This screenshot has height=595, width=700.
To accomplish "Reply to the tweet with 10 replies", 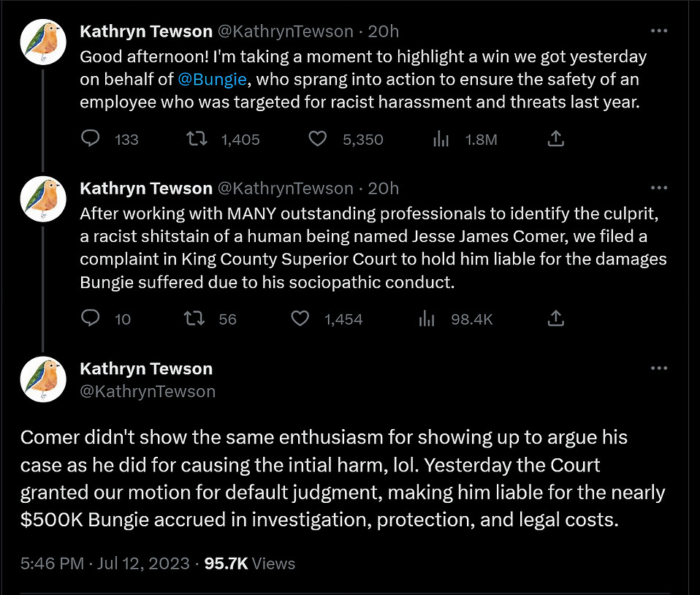I will click(90, 319).
